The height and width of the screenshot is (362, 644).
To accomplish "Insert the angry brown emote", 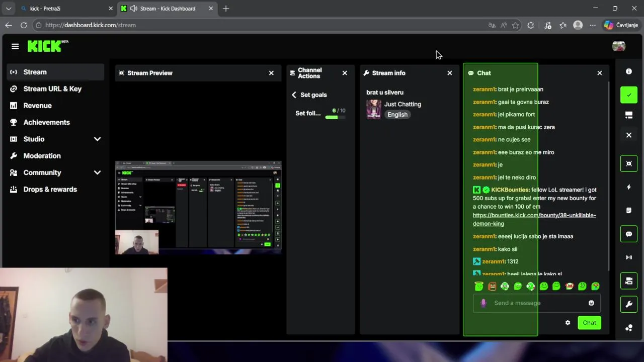I will pos(492,286).
